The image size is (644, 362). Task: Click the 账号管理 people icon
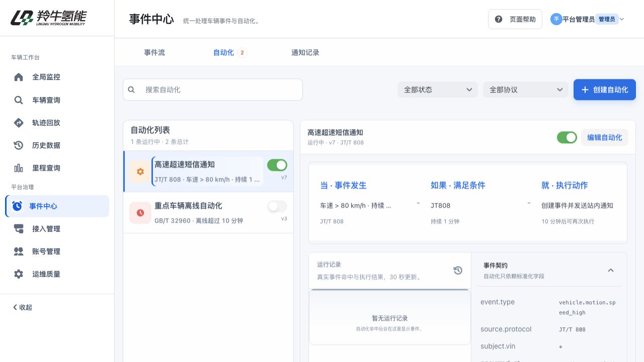click(19, 251)
